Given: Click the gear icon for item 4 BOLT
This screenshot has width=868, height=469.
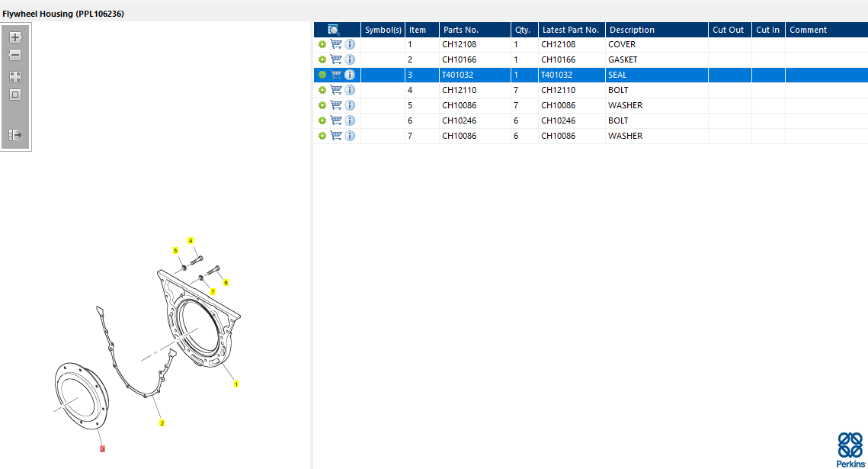Looking at the screenshot, I should click(x=322, y=90).
